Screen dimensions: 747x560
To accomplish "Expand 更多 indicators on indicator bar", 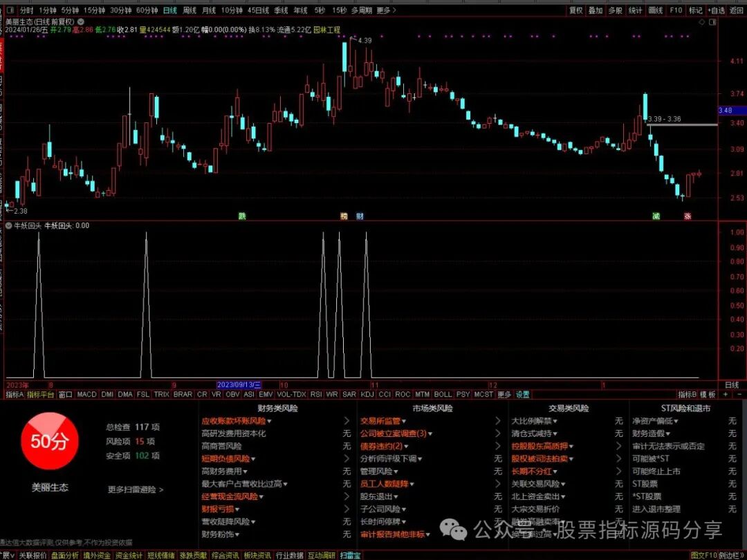I will click(x=504, y=394).
